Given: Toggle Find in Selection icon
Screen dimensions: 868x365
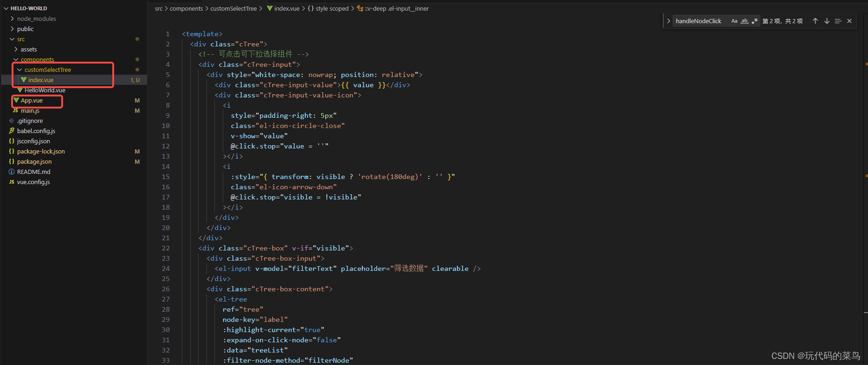Looking at the screenshot, I should click(x=838, y=21).
